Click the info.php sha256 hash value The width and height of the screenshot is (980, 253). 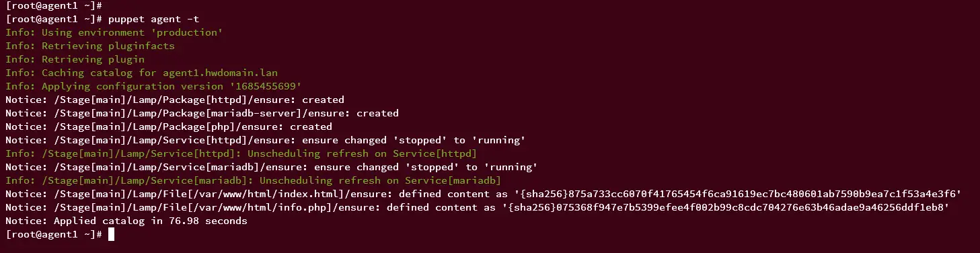pos(728,207)
